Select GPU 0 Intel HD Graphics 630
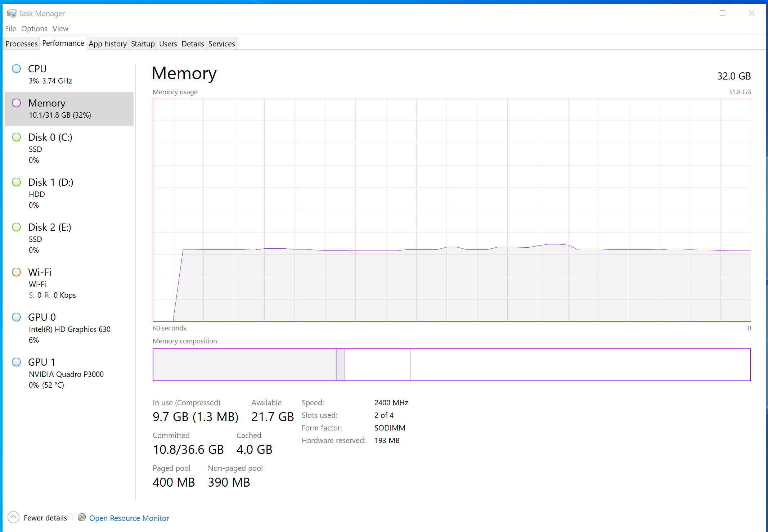Screen dimensions: 768x532 click(69, 328)
